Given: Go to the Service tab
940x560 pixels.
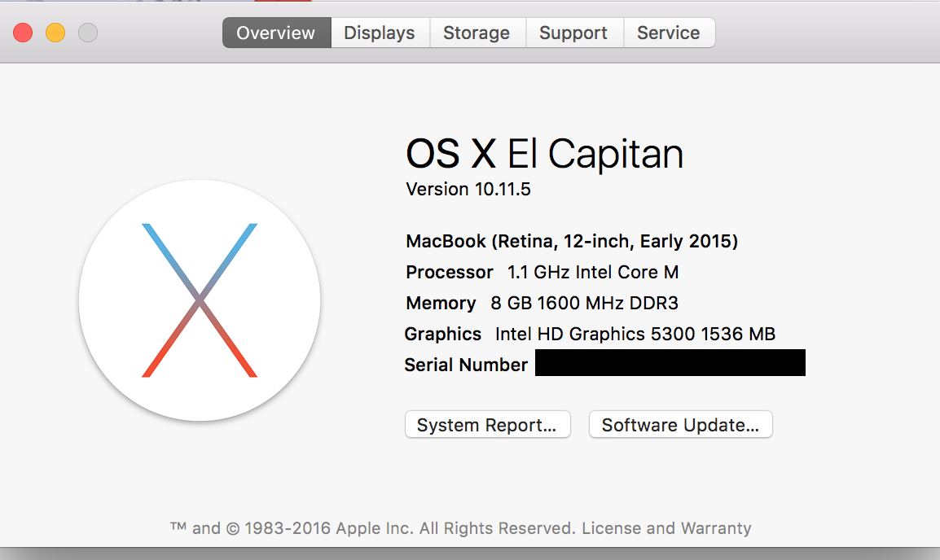Looking at the screenshot, I should pyautogui.click(x=669, y=33).
